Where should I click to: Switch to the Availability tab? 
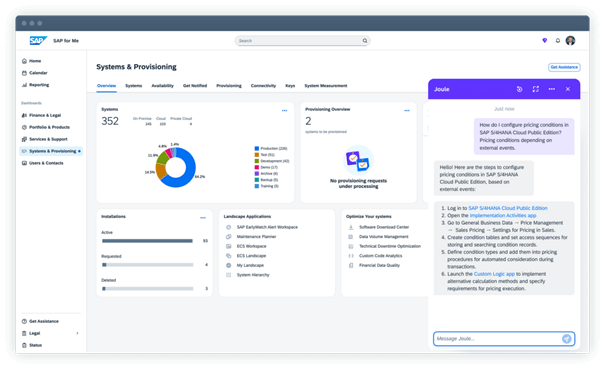(x=162, y=86)
